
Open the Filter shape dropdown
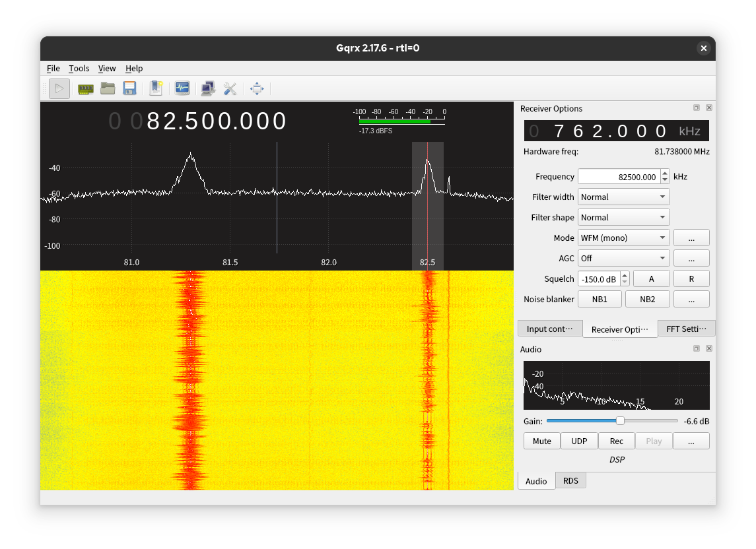623,217
